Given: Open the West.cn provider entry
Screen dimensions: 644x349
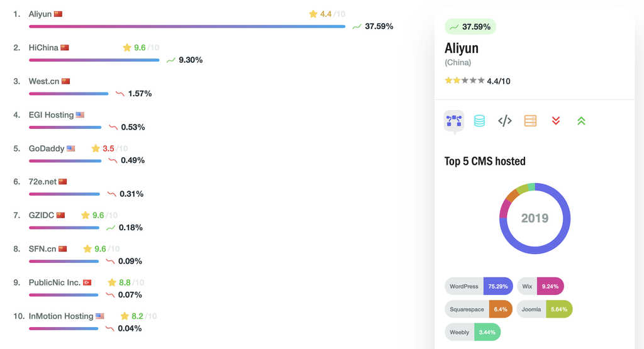Looking at the screenshot, I should click(44, 81).
